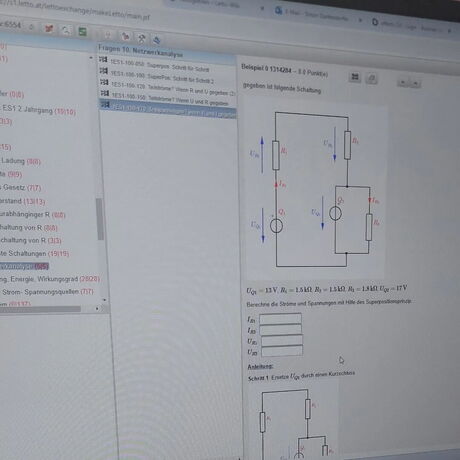Click the Schritt 1 circuit diagram image
The width and height of the screenshot is (460, 460).
click(293, 422)
